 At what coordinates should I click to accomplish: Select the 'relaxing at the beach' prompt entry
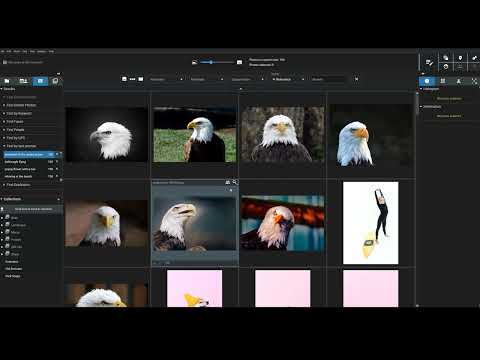click(x=28, y=176)
